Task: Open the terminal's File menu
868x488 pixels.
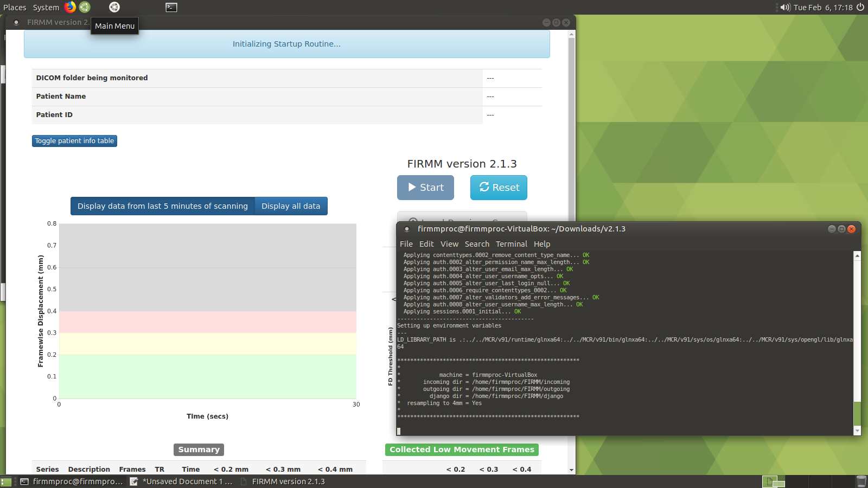Action: pos(406,244)
